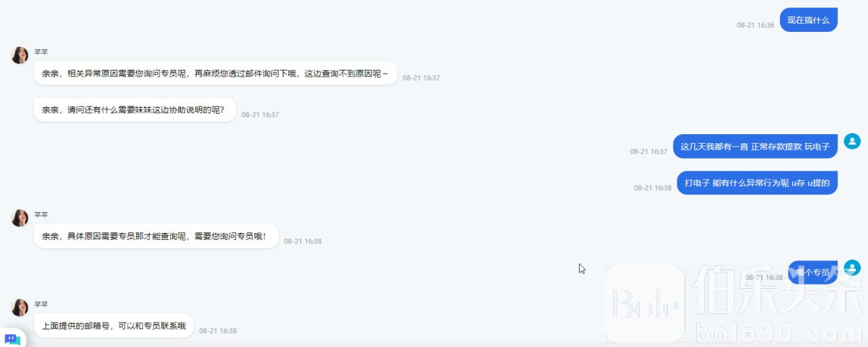868x347 pixels.
Task: Click the 请问还有什么需要妹妹这边协助 message
Action: click(x=135, y=110)
